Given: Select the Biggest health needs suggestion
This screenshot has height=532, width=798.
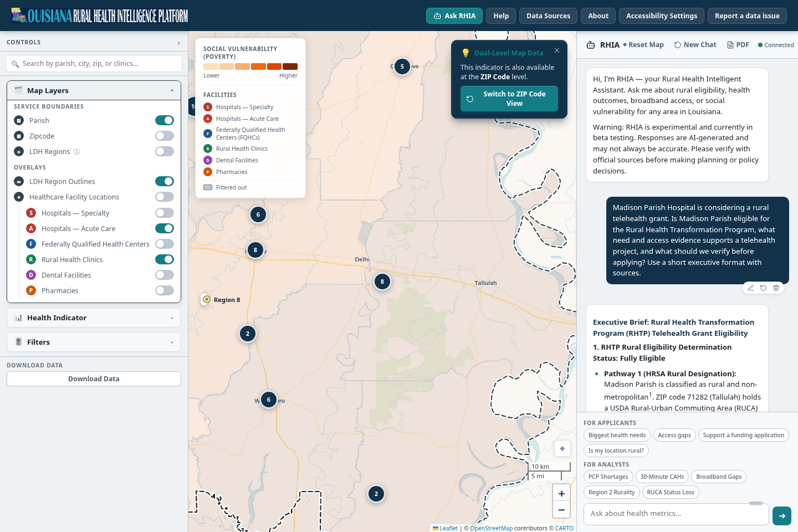Looking at the screenshot, I should pos(617,435).
